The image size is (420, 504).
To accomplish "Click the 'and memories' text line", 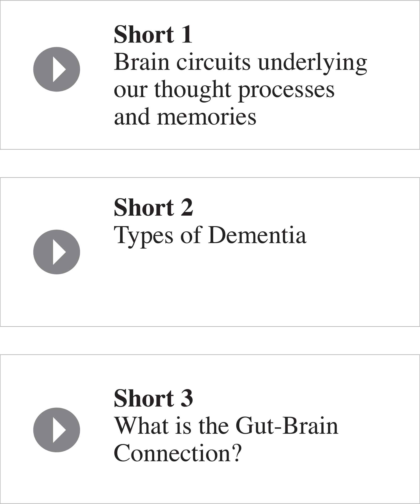I will (x=185, y=117).
